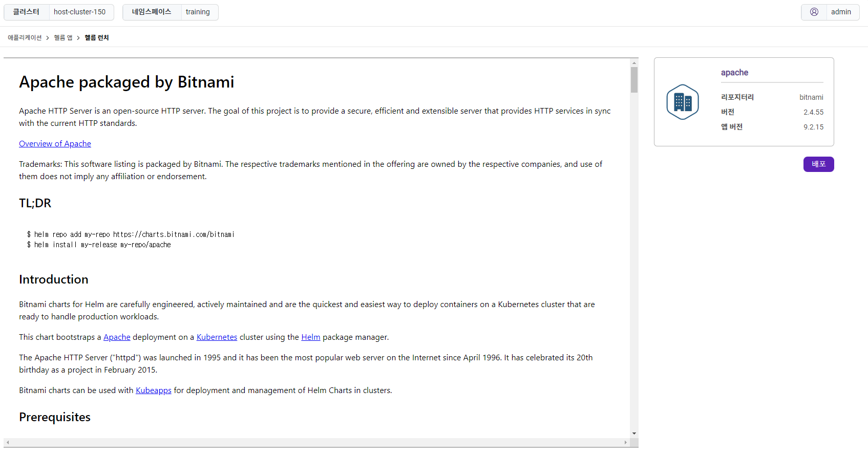Click the scroll up arrow of README
The height and width of the screenshot is (456, 868).
pos(634,63)
